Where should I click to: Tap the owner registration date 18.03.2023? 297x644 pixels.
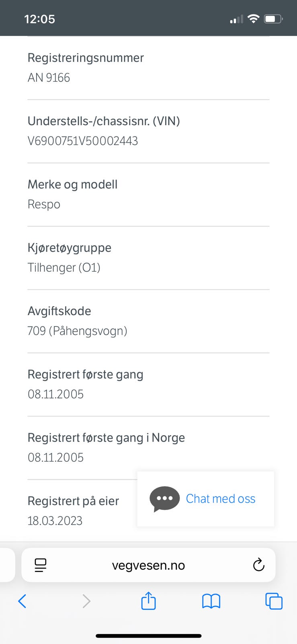(x=55, y=521)
